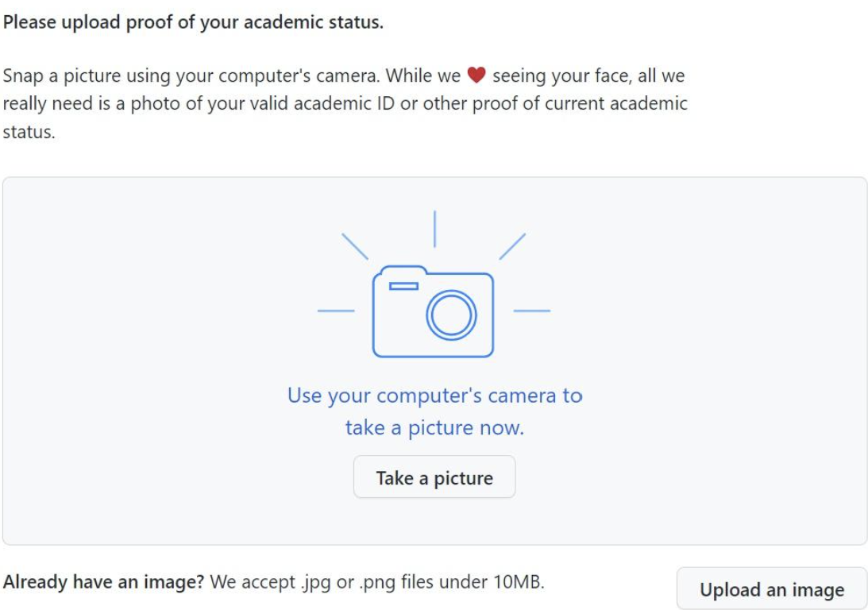Click the "Already have an image?" label
Screen dimensions: 868x610
click(x=104, y=582)
